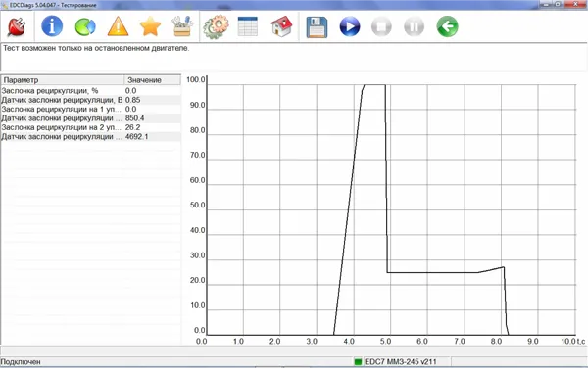
Task: Click the greyed pause button
Action: pyautogui.click(x=415, y=26)
